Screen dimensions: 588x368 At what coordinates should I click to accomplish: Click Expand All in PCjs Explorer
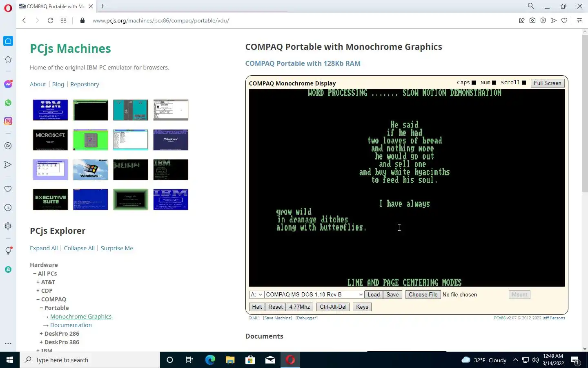44,248
